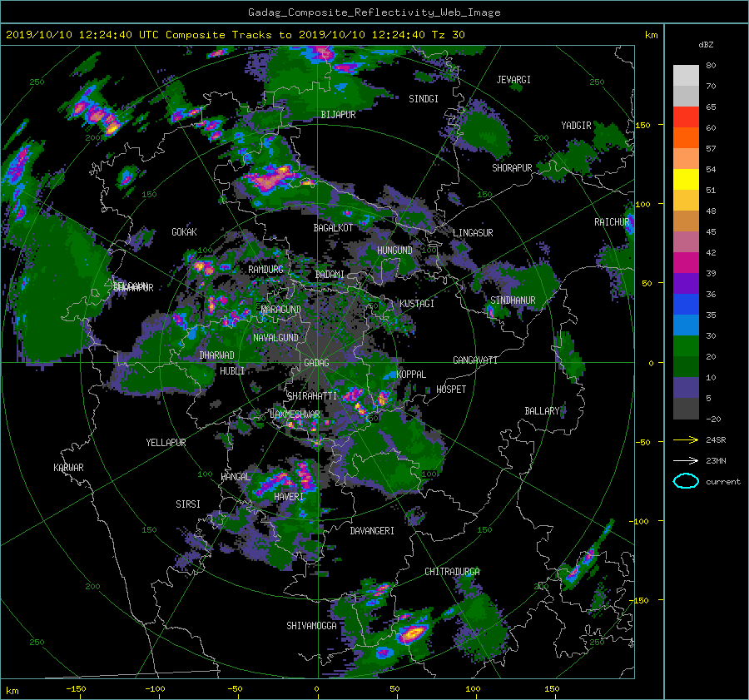Screen dimensions: 749x700
Task: Click the 2019/10/10 12:24:40 UTC timestamp header
Action: coord(235,35)
